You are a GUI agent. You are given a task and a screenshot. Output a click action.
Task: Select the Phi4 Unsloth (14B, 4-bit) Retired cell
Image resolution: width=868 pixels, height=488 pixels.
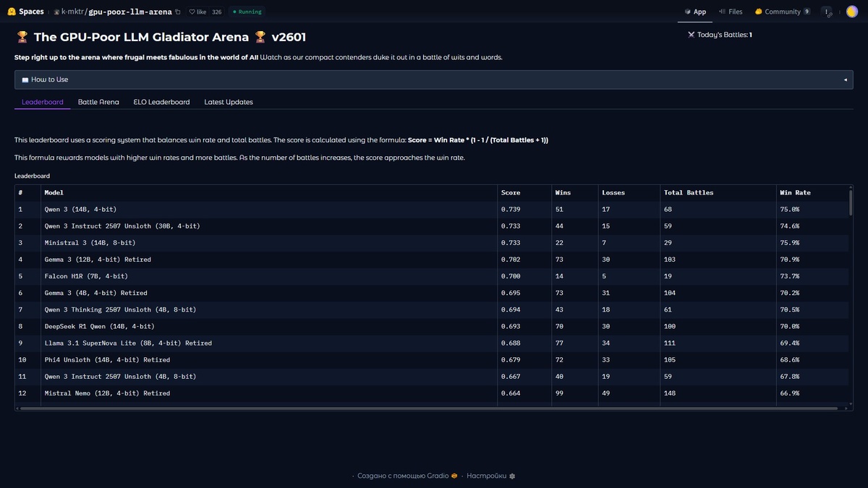point(269,359)
